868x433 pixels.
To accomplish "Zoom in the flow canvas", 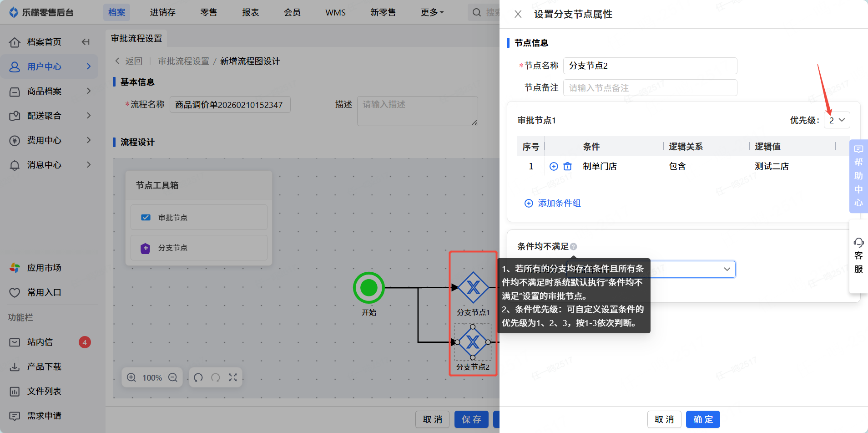I will pyautogui.click(x=131, y=377).
